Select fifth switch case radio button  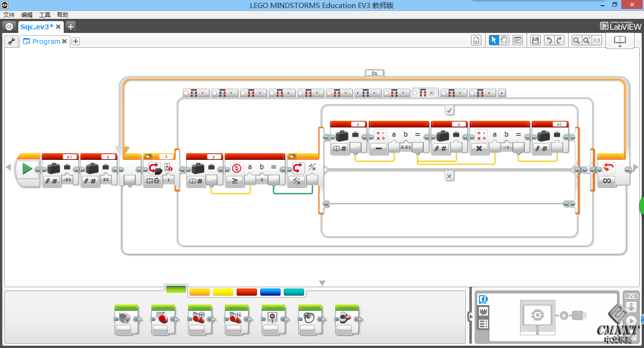click(301, 93)
